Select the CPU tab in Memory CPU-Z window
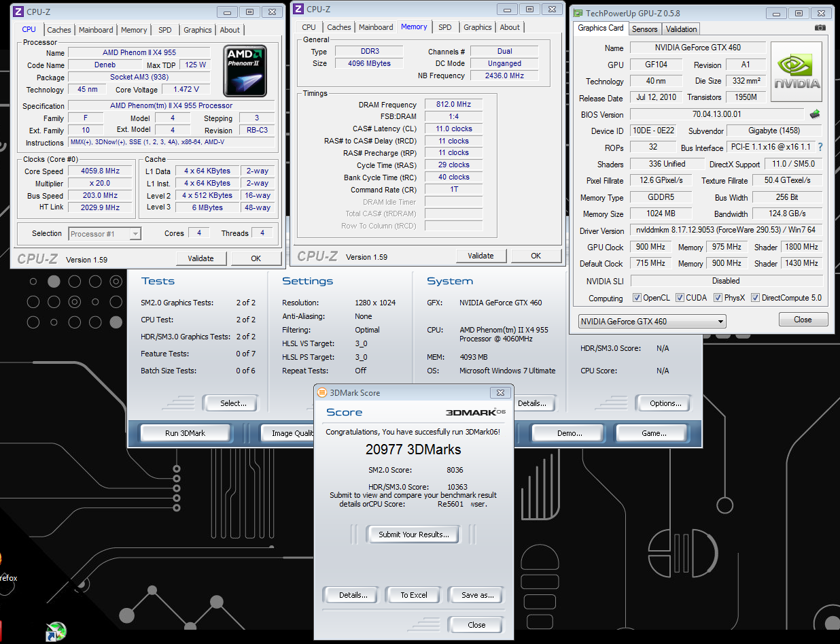This screenshot has width=840, height=644. tap(309, 27)
